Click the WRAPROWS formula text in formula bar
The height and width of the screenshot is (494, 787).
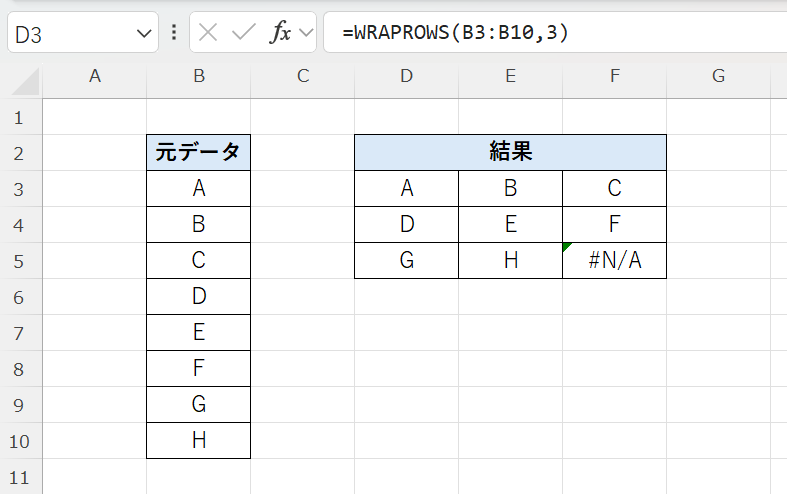455,32
